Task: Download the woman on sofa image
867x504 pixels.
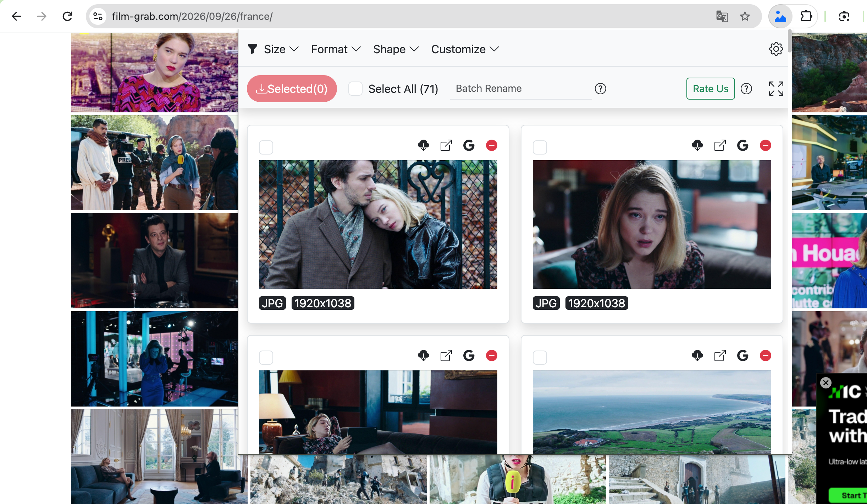Action: click(x=424, y=355)
